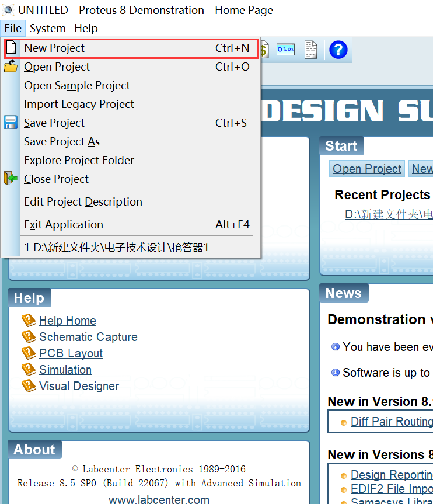Visit www.labcenter.com link

tap(159, 499)
